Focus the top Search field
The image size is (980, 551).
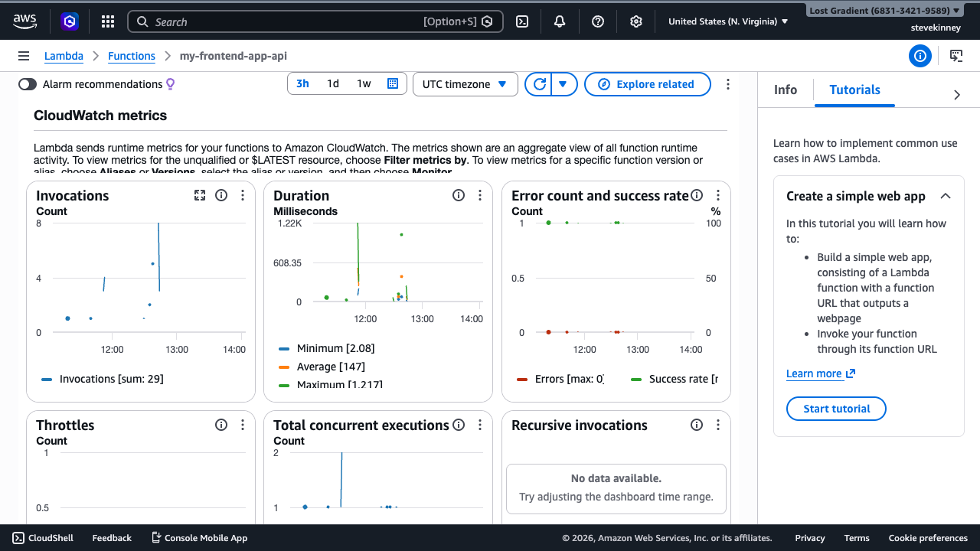tap(315, 21)
